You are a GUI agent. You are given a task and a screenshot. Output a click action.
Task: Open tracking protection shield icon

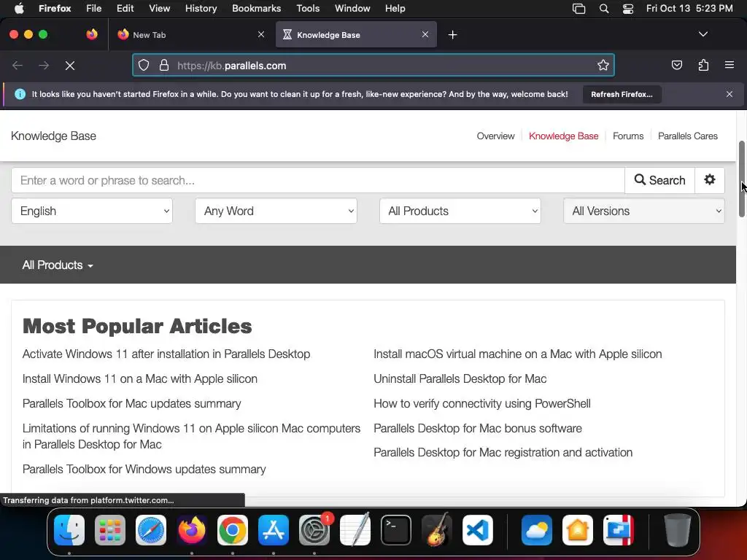pyautogui.click(x=144, y=65)
